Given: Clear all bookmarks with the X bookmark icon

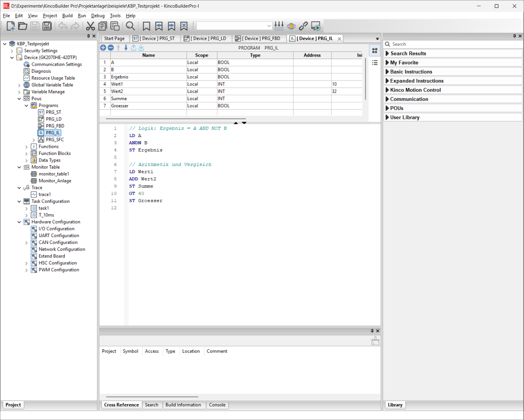Looking at the screenshot, I should [184, 26].
